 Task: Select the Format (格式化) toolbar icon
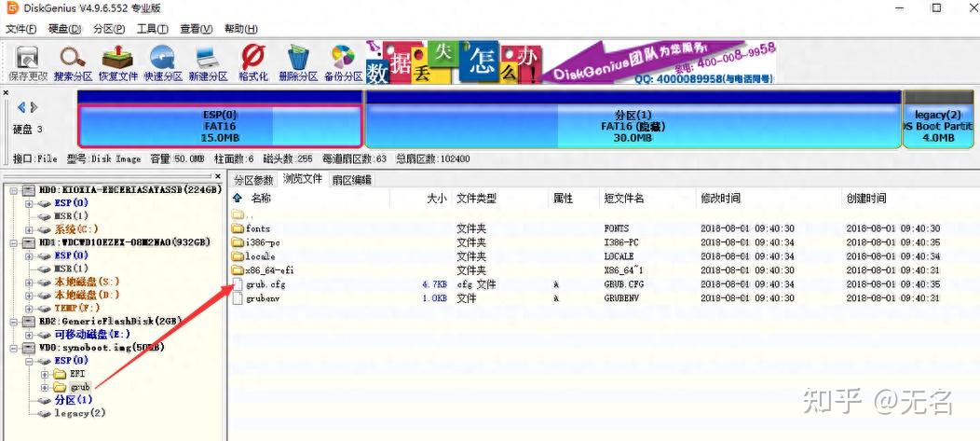(253, 63)
